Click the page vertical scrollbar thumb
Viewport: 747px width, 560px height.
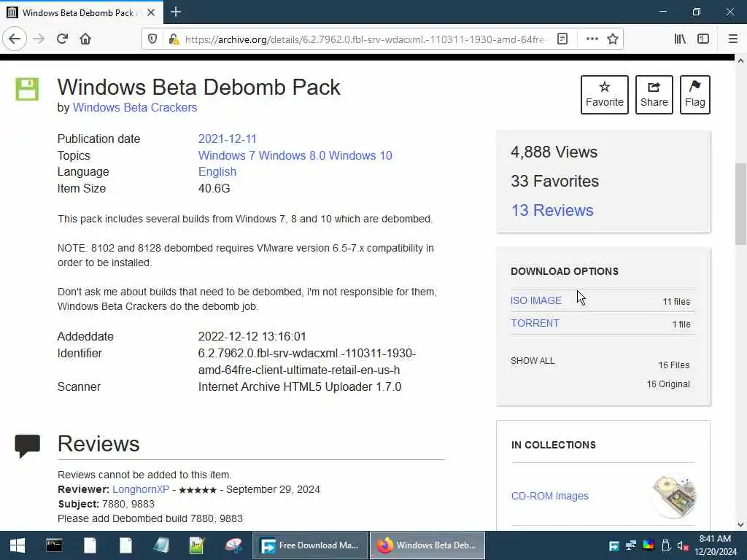[740, 204]
